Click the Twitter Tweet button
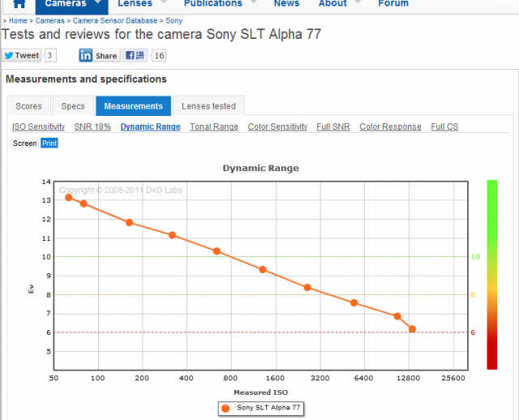This screenshot has width=519, height=420. pos(22,55)
